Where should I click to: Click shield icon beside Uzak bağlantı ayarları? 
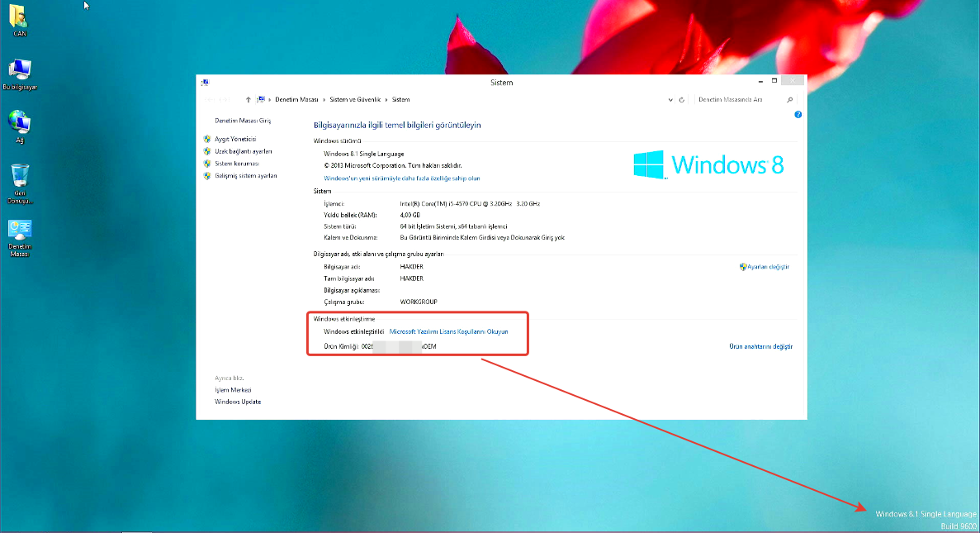click(x=207, y=151)
